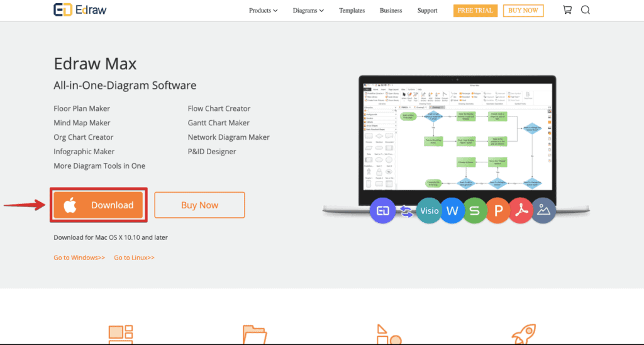Click the 'Gantt Chart Maker' text
This screenshot has width=644, height=345.
coord(218,123)
